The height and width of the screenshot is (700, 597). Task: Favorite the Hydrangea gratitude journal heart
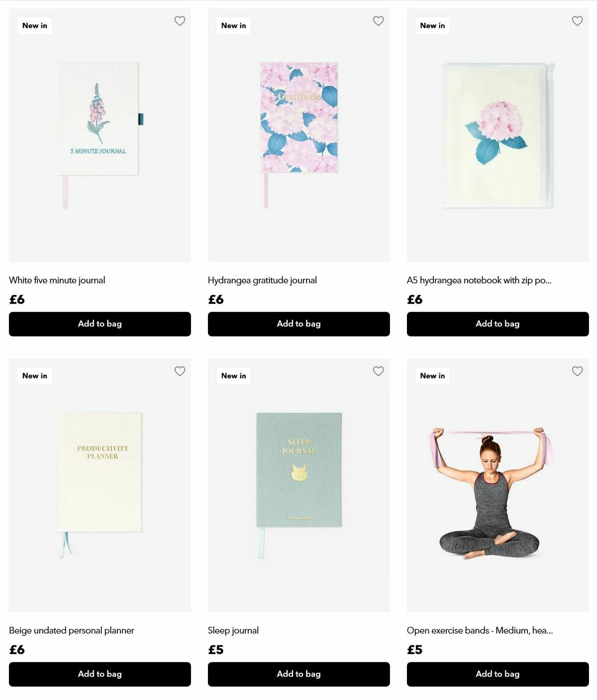coord(378,21)
